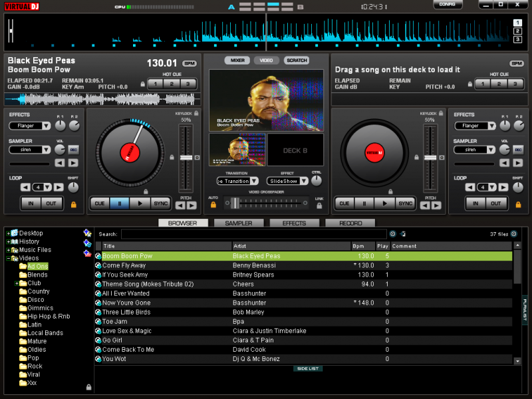Viewport: 532px width, 399px height.
Task: Pause playback on the left deck
Action: [x=120, y=203]
